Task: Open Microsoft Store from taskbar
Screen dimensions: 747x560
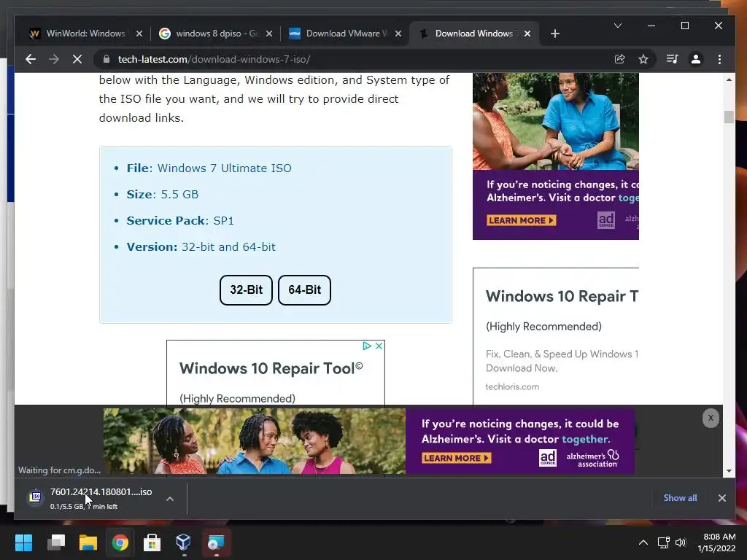Action: (152, 542)
